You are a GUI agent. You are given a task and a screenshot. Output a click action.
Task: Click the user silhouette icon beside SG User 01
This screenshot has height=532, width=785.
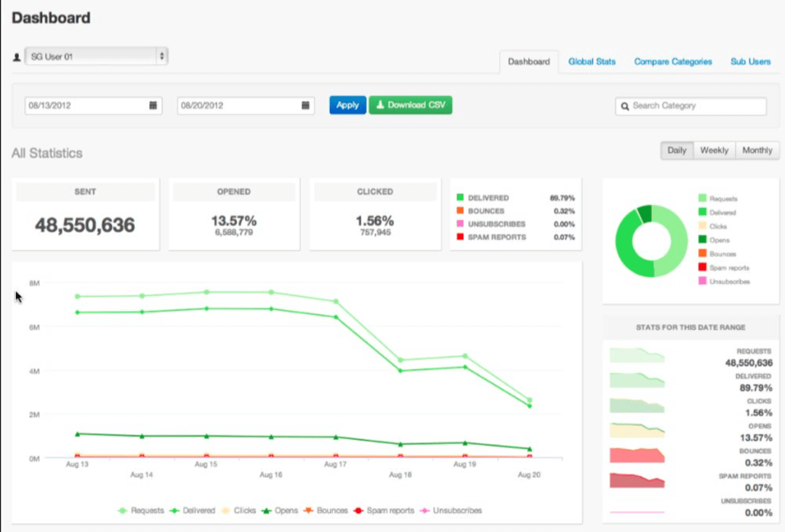click(16, 55)
